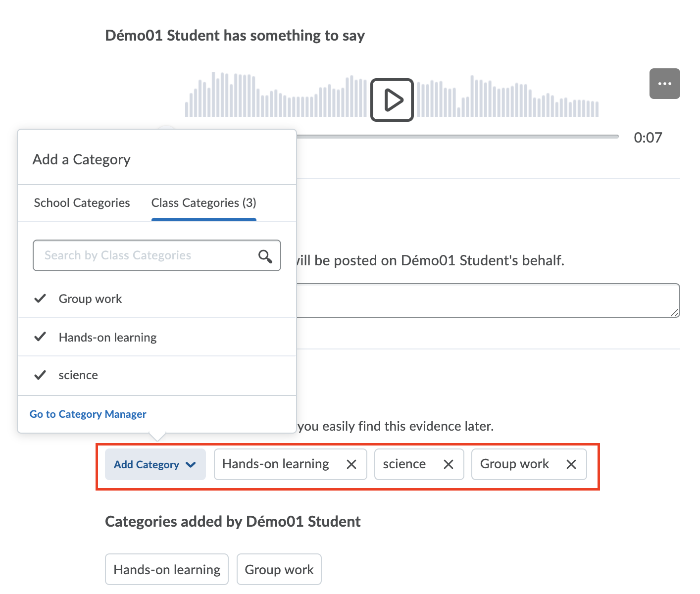Screen dimensions: 700x594
Task: Select the Class Categories (3) tab
Action: point(203,203)
